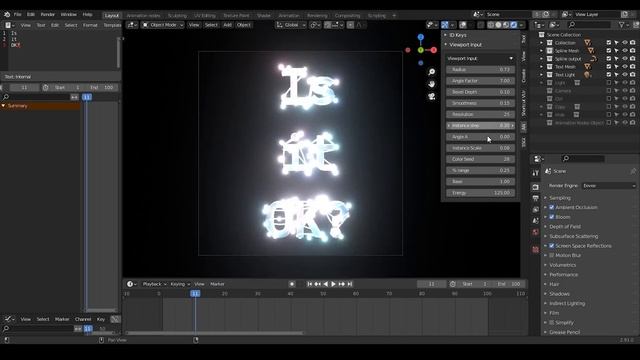640x360 pixels.
Task: Enable the Simplify checkbox
Action: (x=552, y=322)
